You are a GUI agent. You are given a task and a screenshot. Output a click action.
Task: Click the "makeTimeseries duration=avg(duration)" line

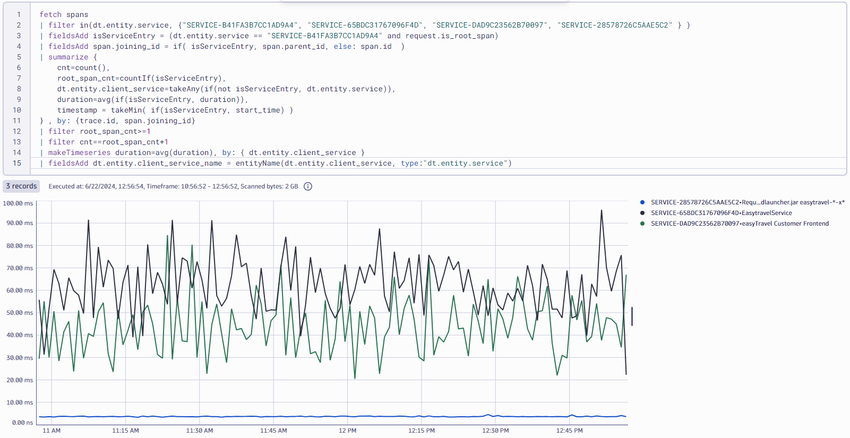(202, 152)
